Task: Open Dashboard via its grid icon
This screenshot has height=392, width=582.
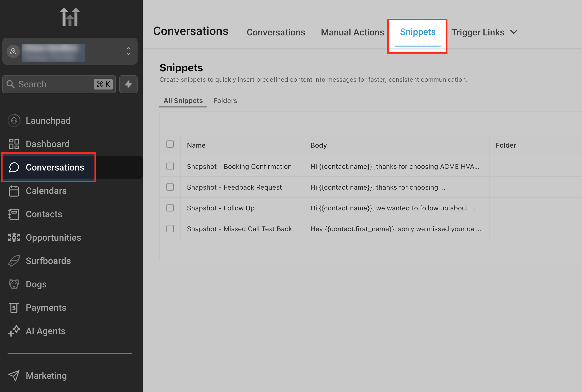Action: click(14, 144)
